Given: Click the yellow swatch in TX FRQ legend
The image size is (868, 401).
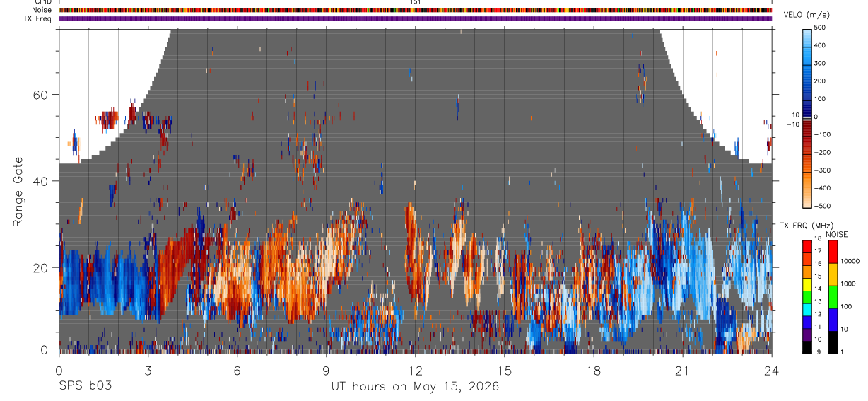Looking at the screenshot, I should (807, 284).
